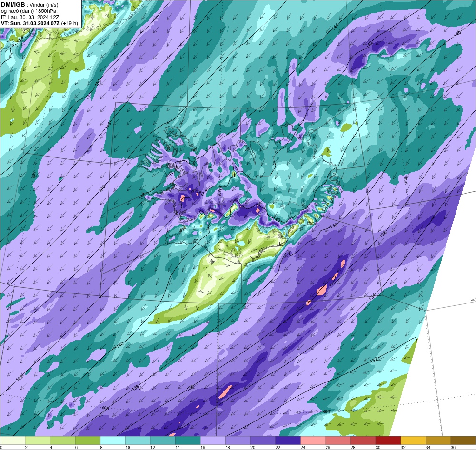Screen dimensions: 476x450
Task: Select the '150' contour label on the map
Action: tap(98, 83)
